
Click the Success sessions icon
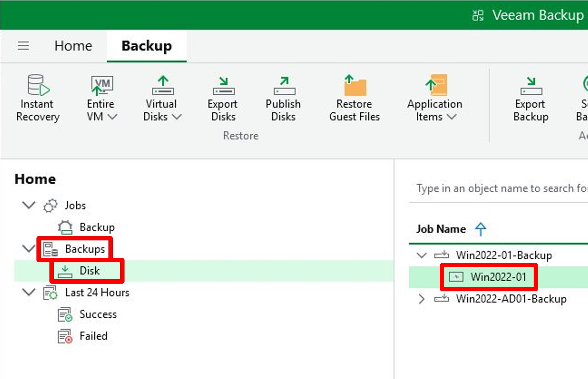point(65,314)
